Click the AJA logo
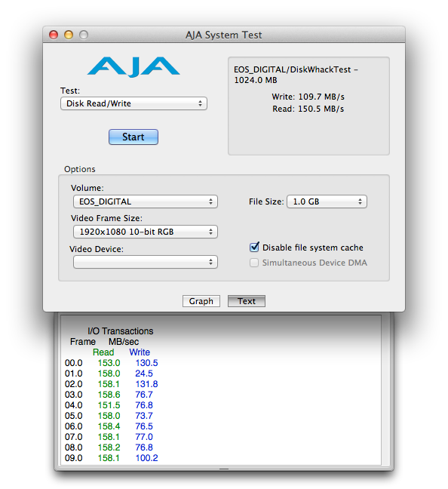Viewport: 448px width, 489px height. [133, 66]
